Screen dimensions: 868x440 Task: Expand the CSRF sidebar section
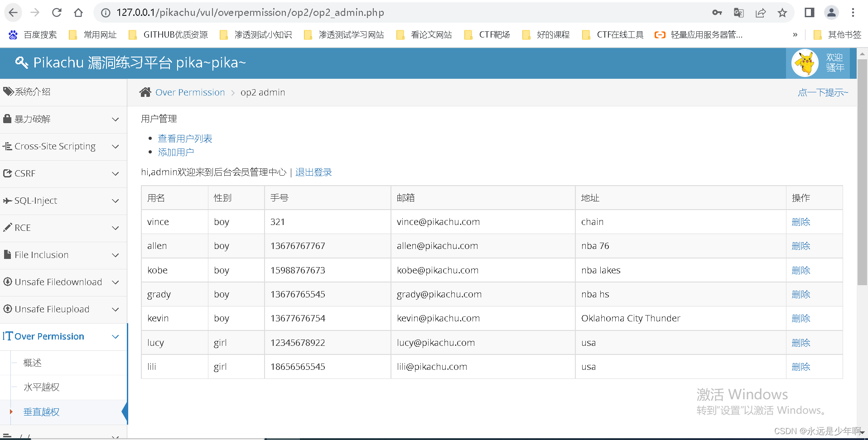click(63, 174)
